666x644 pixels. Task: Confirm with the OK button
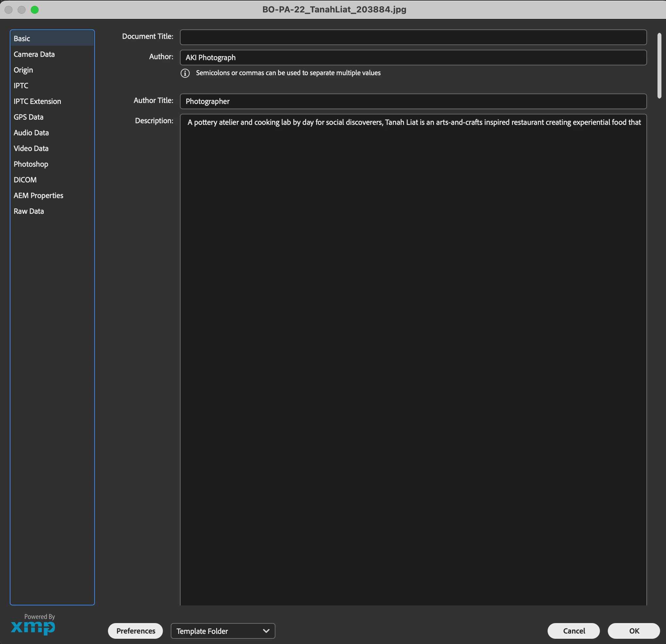(x=634, y=631)
